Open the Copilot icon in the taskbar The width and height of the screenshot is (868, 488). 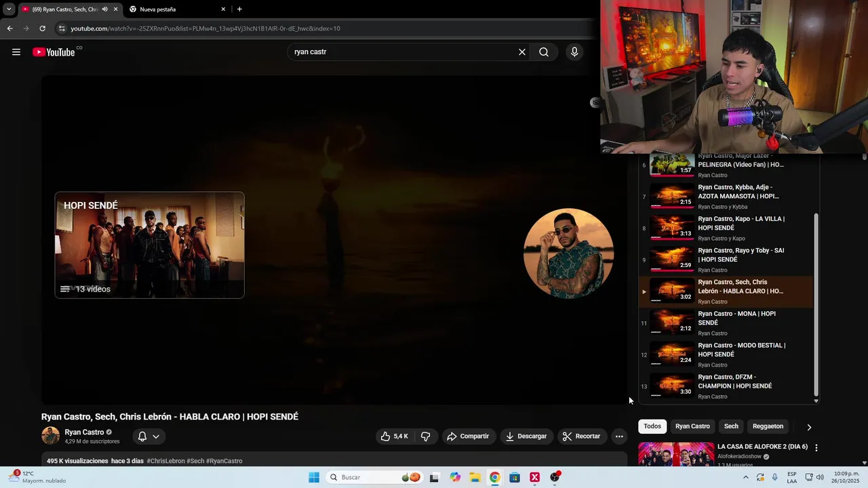click(455, 477)
